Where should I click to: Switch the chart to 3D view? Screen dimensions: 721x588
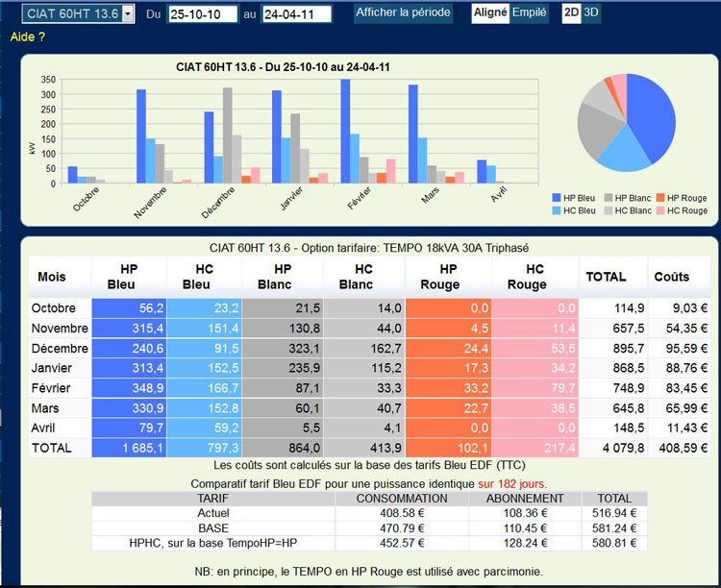point(591,13)
